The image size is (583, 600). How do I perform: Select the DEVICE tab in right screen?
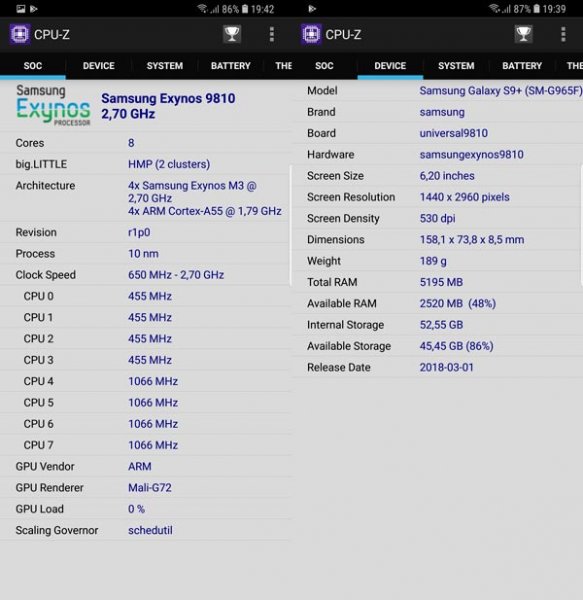(x=390, y=66)
